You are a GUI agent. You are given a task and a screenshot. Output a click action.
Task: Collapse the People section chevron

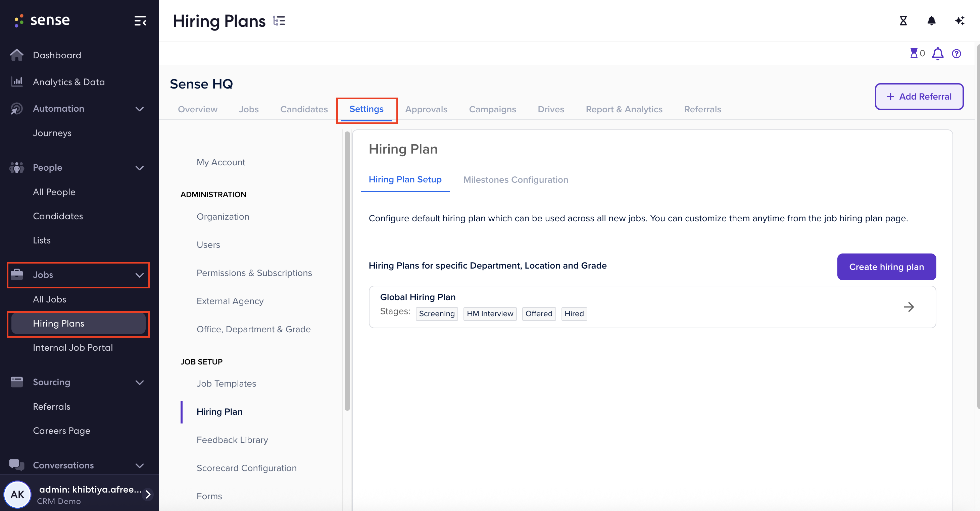[140, 168]
